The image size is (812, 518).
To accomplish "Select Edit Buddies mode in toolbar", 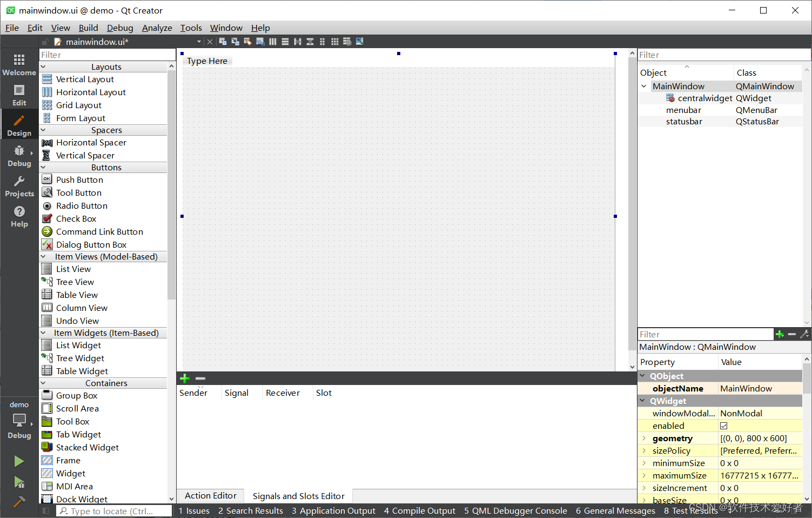I will 247,42.
